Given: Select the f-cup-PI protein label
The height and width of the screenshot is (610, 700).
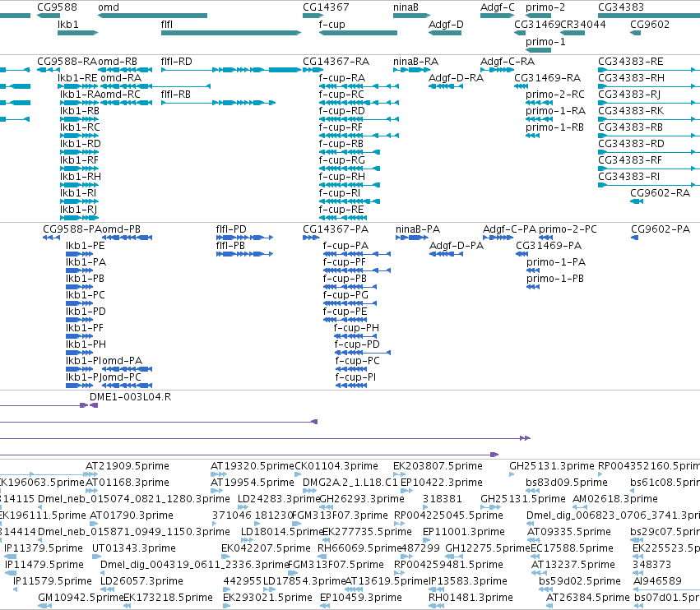Looking at the screenshot, I should 356,377.
